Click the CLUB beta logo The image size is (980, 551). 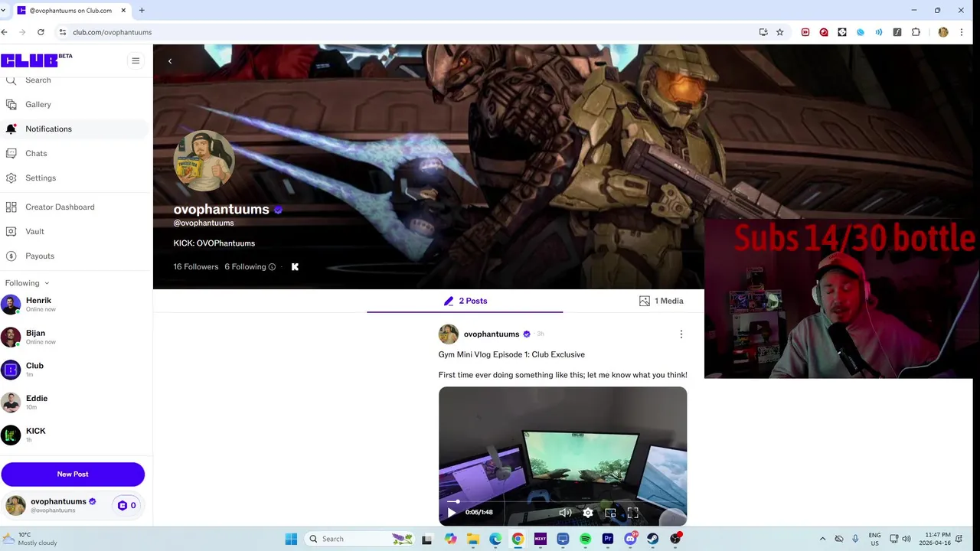(36, 60)
